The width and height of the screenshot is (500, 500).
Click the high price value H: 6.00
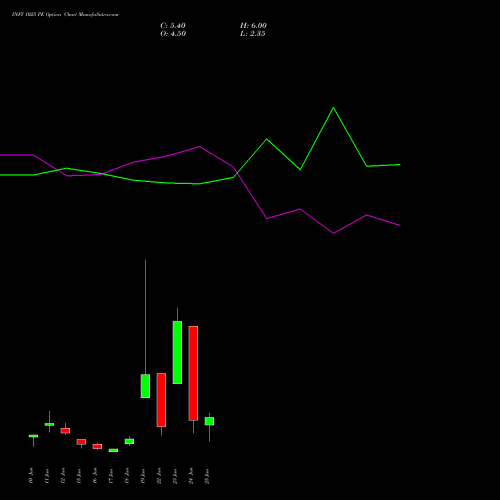253,26
